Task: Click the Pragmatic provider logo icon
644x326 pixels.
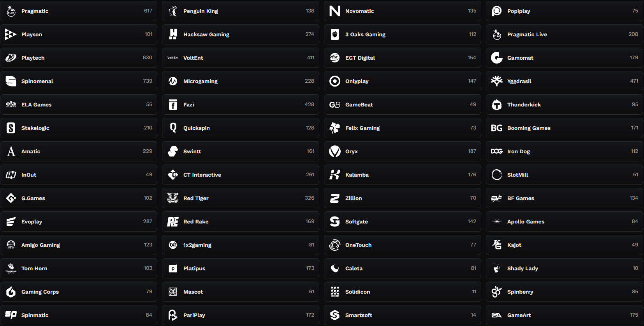Action: pos(11,11)
